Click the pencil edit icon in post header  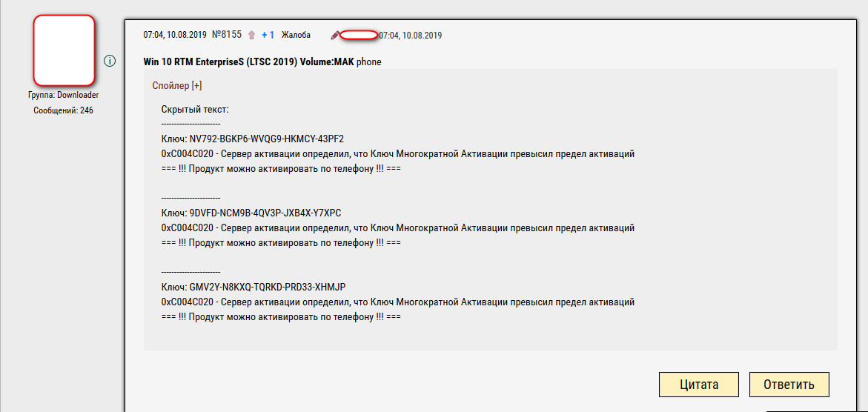coord(335,35)
